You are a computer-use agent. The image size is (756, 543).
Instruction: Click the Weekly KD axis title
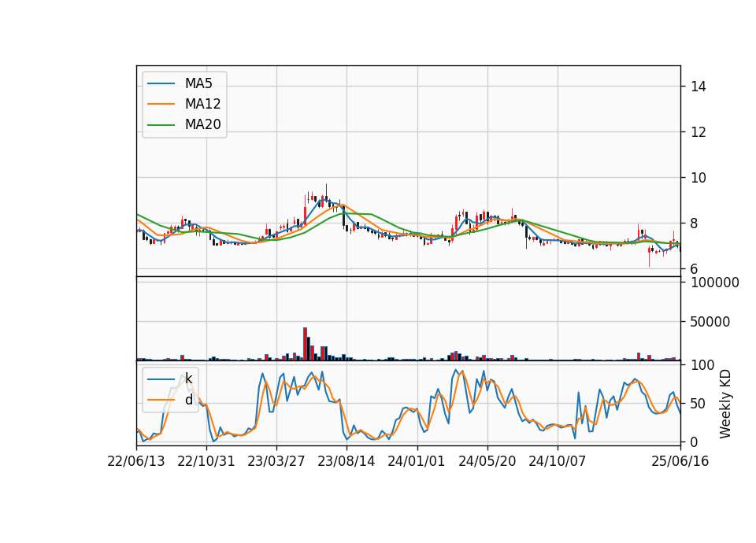[725, 404]
